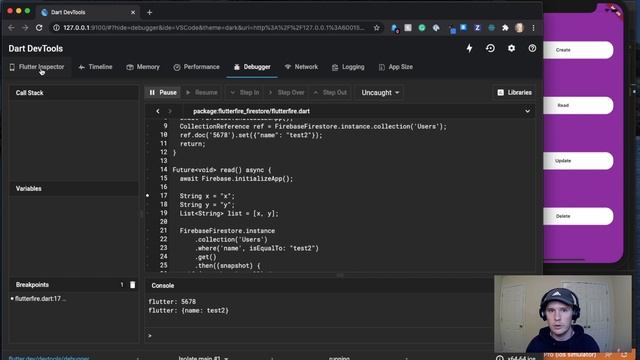Click the Call Stack panel header

(73, 93)
